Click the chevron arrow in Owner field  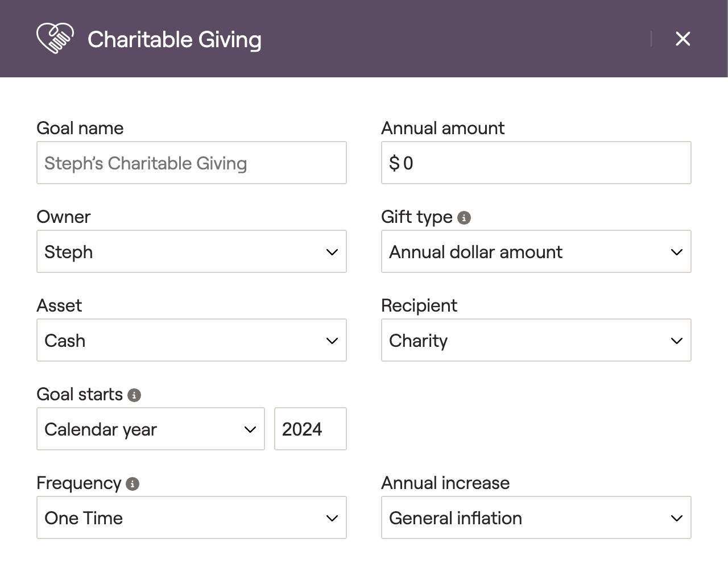332,252
